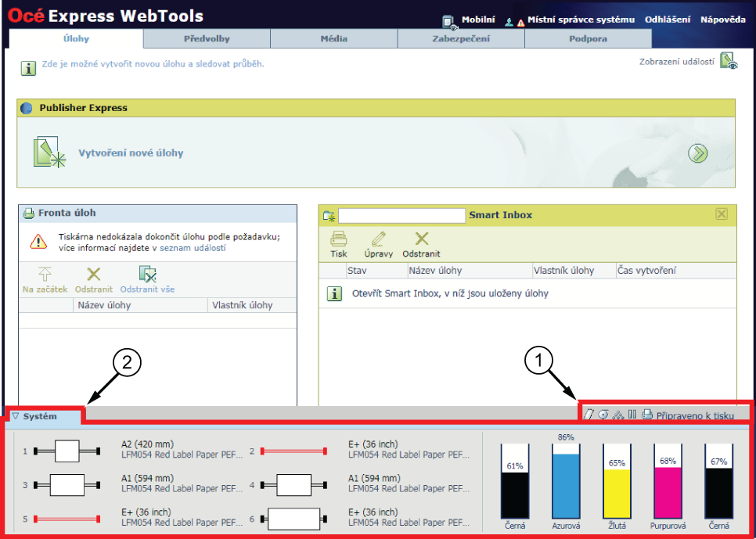Click the info icon beside 'Otevřít Smart Inbox'
This screenshot has height=539, width=756.
[x=334, y=293]
